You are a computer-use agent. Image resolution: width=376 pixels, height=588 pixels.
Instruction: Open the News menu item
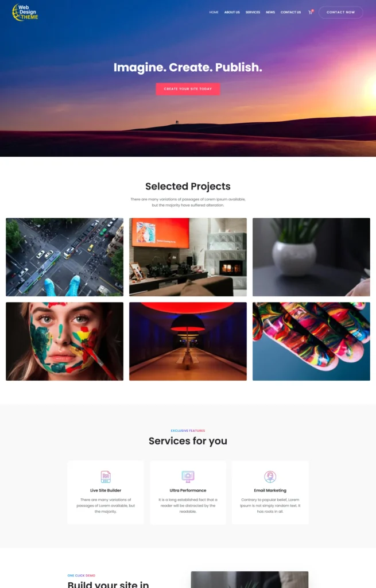270,13
